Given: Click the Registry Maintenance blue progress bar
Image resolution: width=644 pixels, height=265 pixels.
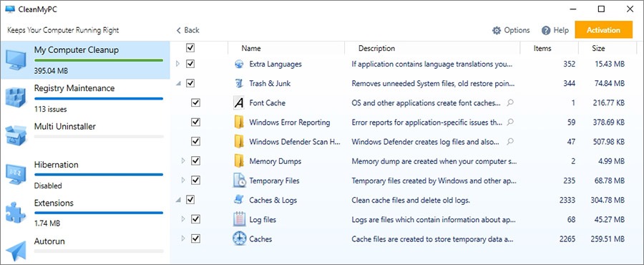Looking at the screenshot, I should (99, 99).
